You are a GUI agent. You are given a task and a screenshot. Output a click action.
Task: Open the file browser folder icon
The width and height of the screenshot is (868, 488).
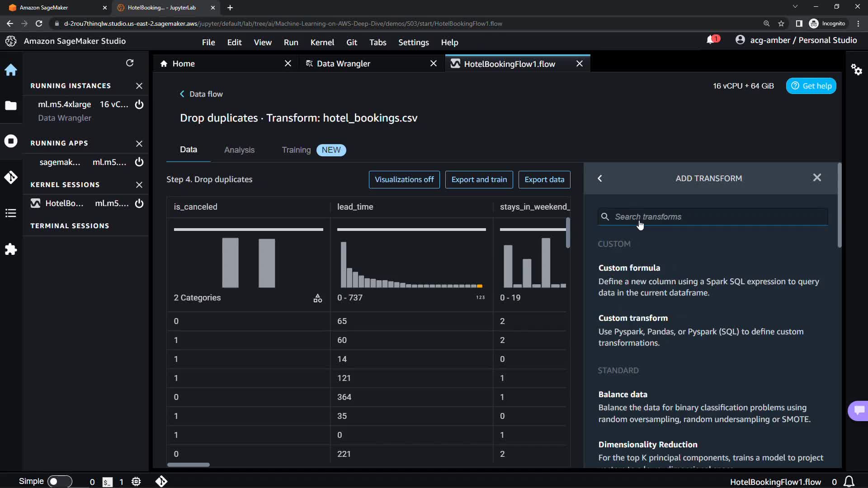click(11, 106)
